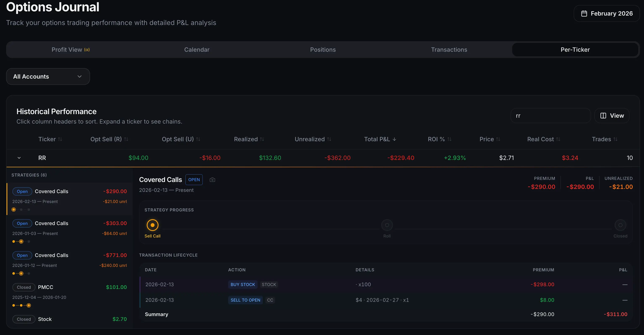644x335 pixels.
Task: Sort by the ROI % column
Action: [x=440, y=139]
